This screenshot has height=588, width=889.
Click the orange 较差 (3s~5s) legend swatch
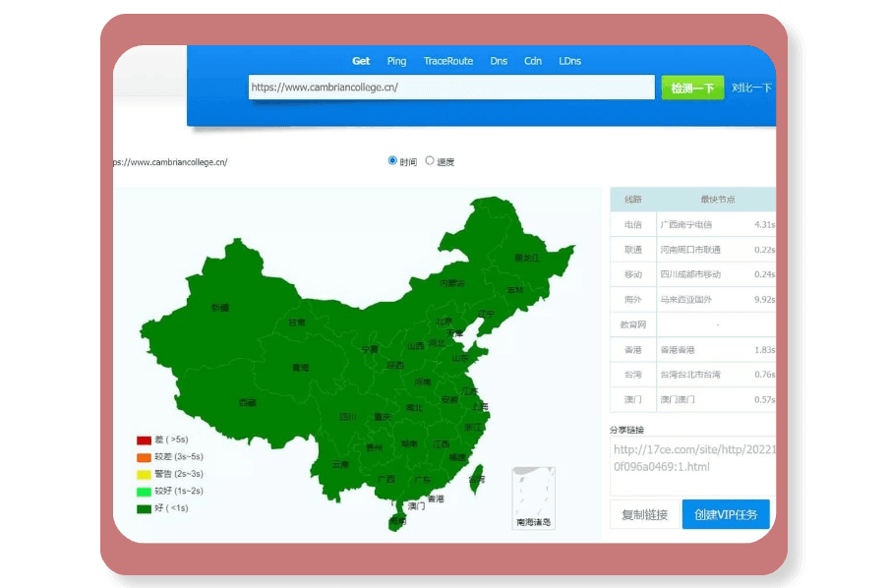pos(144,457)
